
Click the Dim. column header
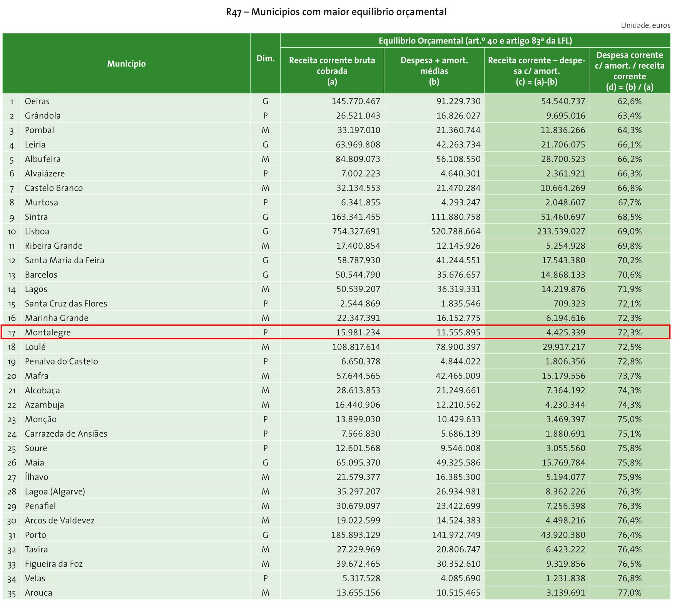click(265, 59)
